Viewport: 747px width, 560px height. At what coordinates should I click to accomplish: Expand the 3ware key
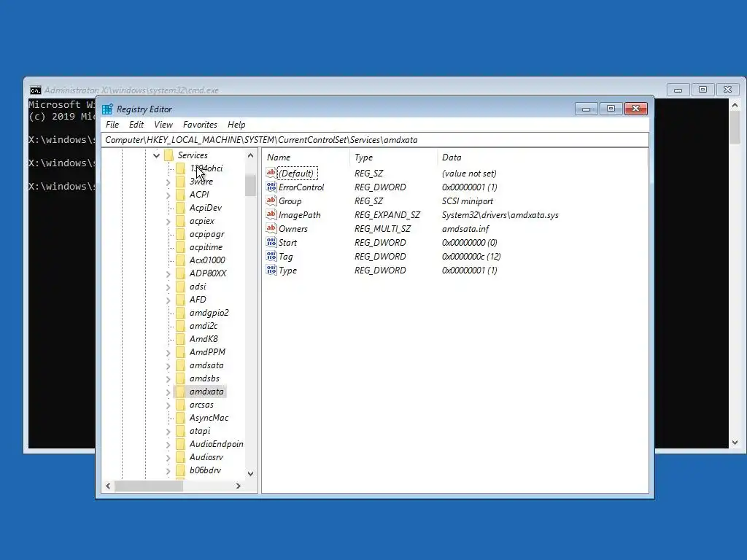coord(169,182)
